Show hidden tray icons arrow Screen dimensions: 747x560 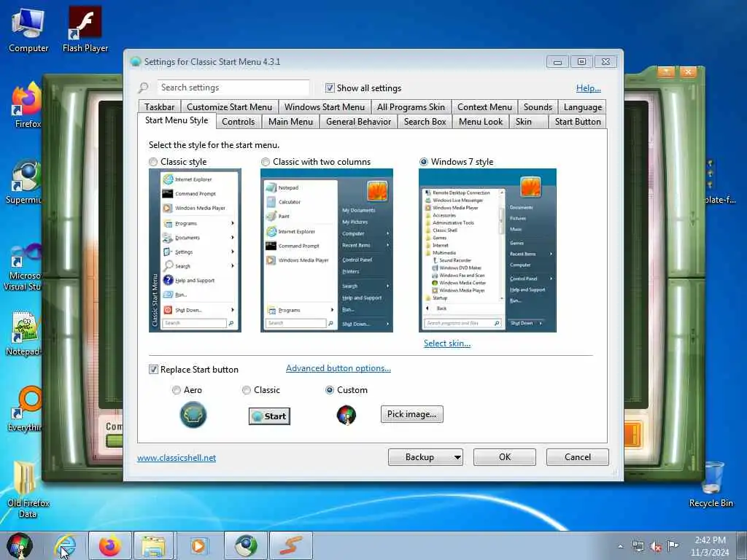[620, 547]
